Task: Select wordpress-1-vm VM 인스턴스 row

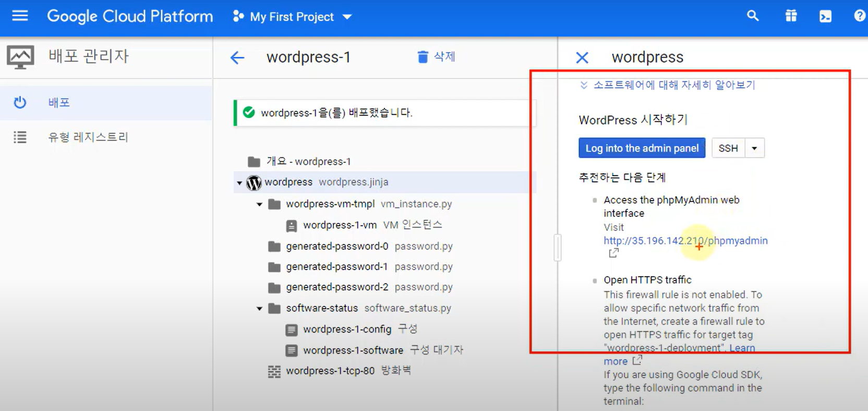Action: [385, 225]
